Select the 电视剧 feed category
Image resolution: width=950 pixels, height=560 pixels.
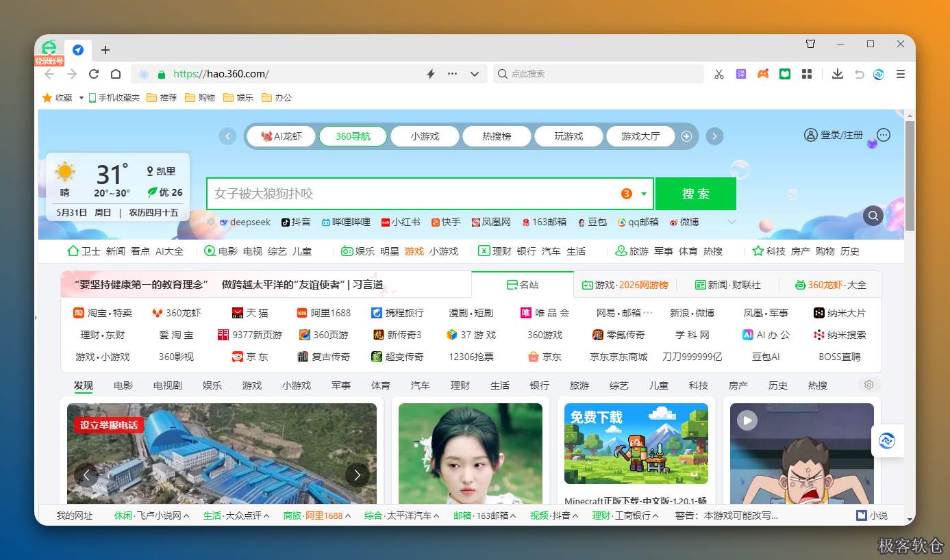pyautogui.click(x=168, y=385)
